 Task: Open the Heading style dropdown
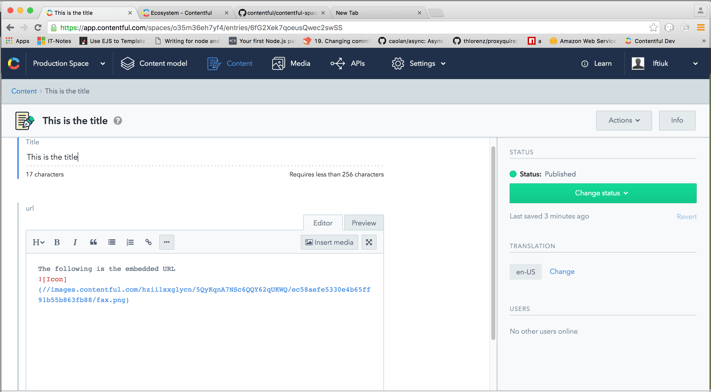pos(39,242)
